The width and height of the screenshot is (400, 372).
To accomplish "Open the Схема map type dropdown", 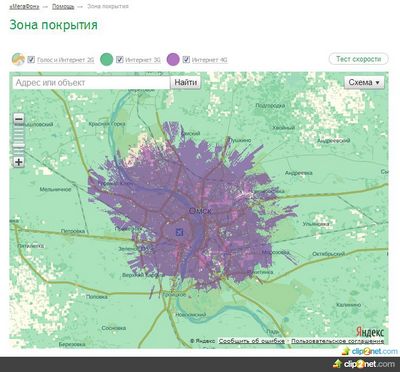I will pyautogui.click(x=364, y=82).
